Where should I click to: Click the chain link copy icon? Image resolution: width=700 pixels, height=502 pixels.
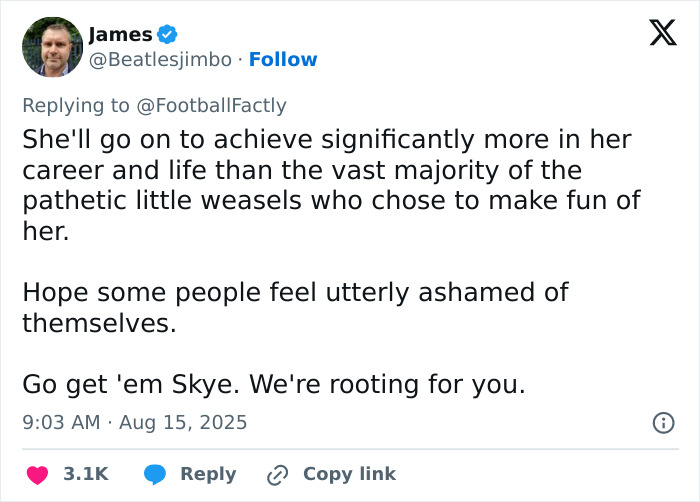277,474
